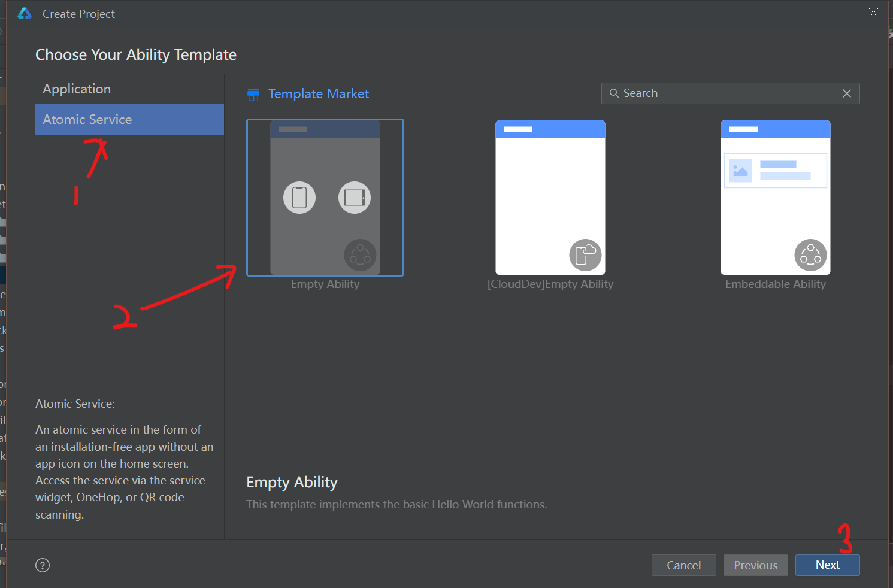The image size is (893, 588).
Task: Click the Next button
Action: coord(828,565)
